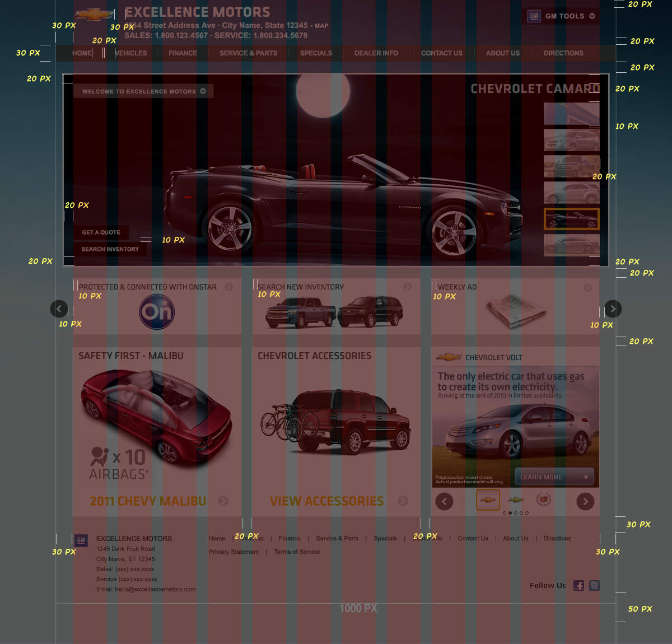Open the Terms of Service link

297,552
